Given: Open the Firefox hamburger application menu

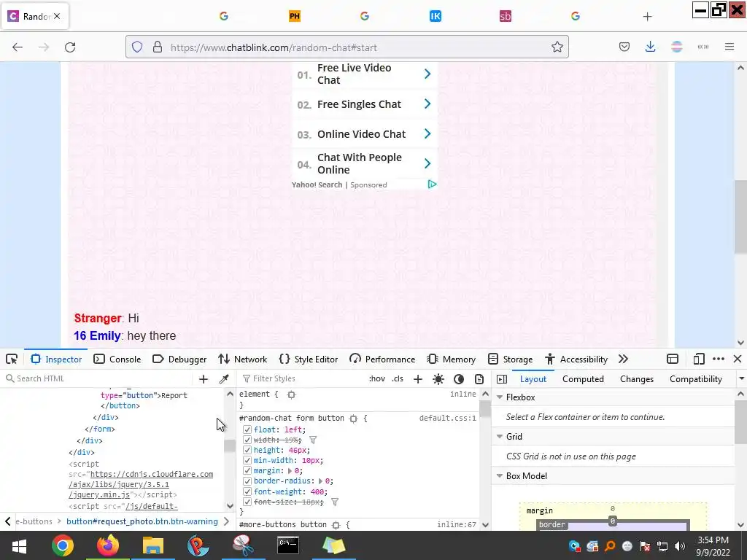Looking at the screenshot, I should (x=729, y=47).
